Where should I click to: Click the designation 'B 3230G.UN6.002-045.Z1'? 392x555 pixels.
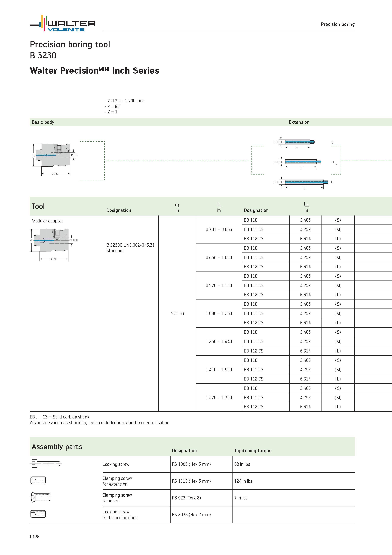130,245
